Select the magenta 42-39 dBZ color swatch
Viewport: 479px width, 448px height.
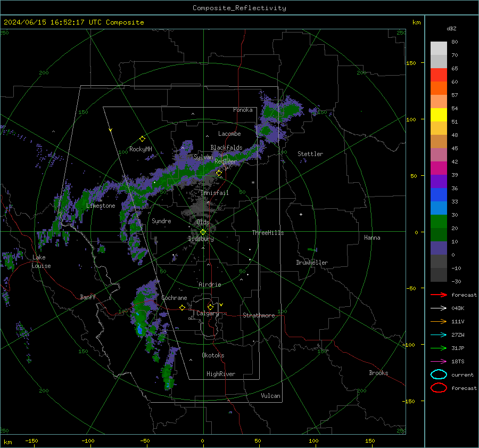439,168
